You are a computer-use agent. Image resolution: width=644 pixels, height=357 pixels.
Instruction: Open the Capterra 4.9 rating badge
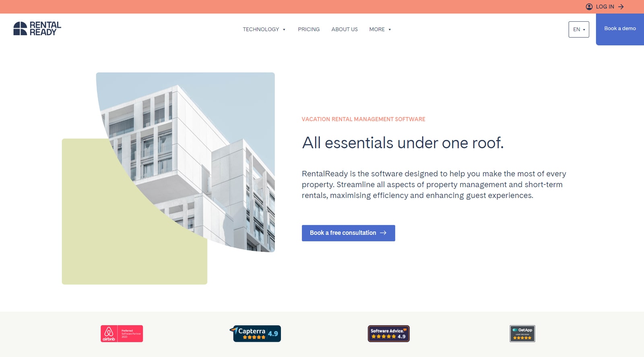255,334
